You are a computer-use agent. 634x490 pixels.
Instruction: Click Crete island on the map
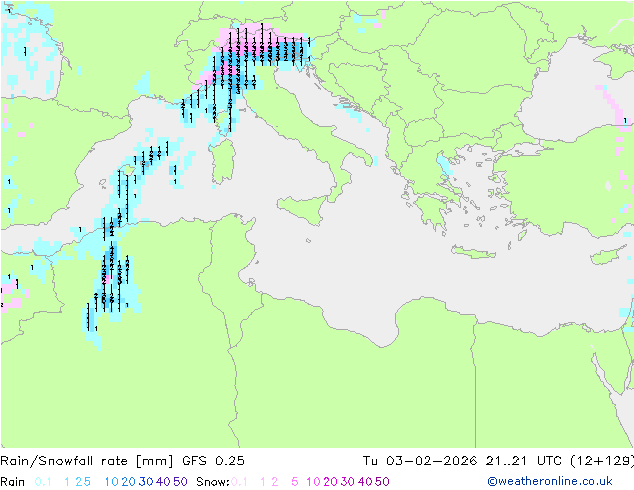point(473,251)
